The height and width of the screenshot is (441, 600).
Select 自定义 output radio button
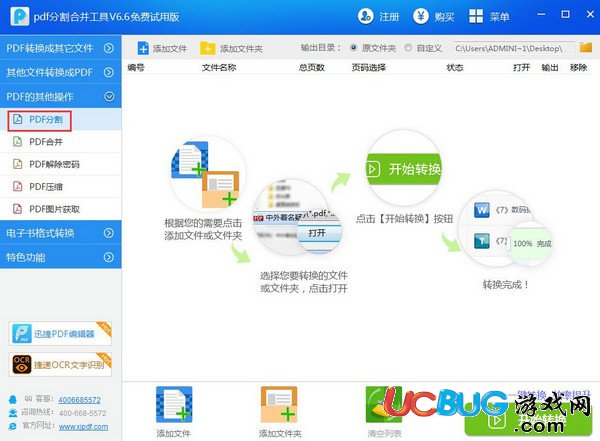click(408, 48)
